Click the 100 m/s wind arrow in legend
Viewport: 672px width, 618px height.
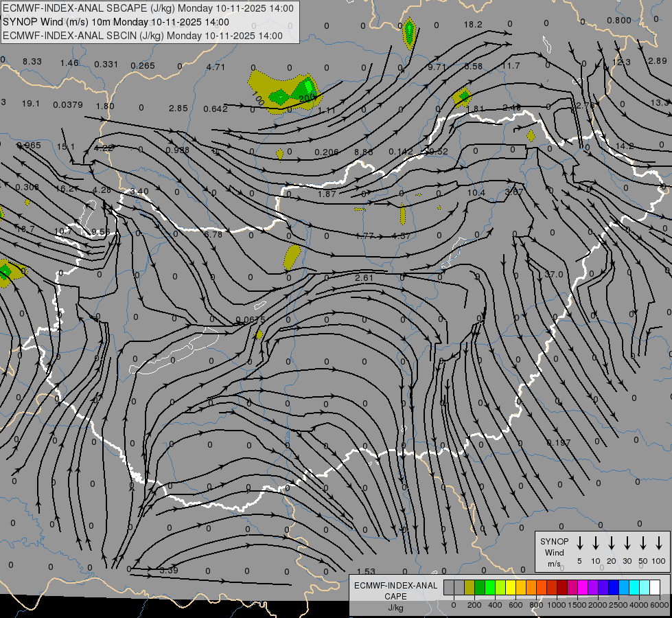[x=659, y=543]
